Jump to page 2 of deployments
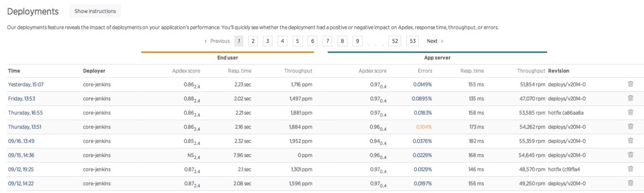 (x=253, y=41)
